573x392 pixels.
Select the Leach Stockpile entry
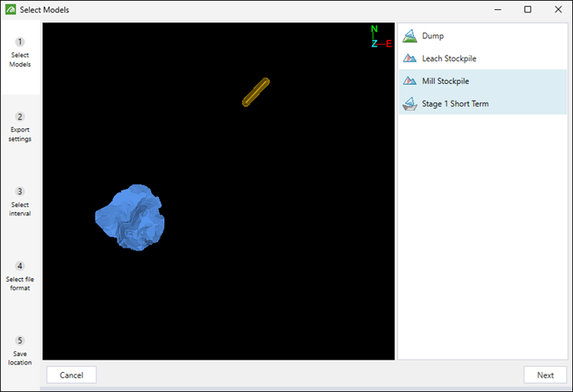point(483,58)
